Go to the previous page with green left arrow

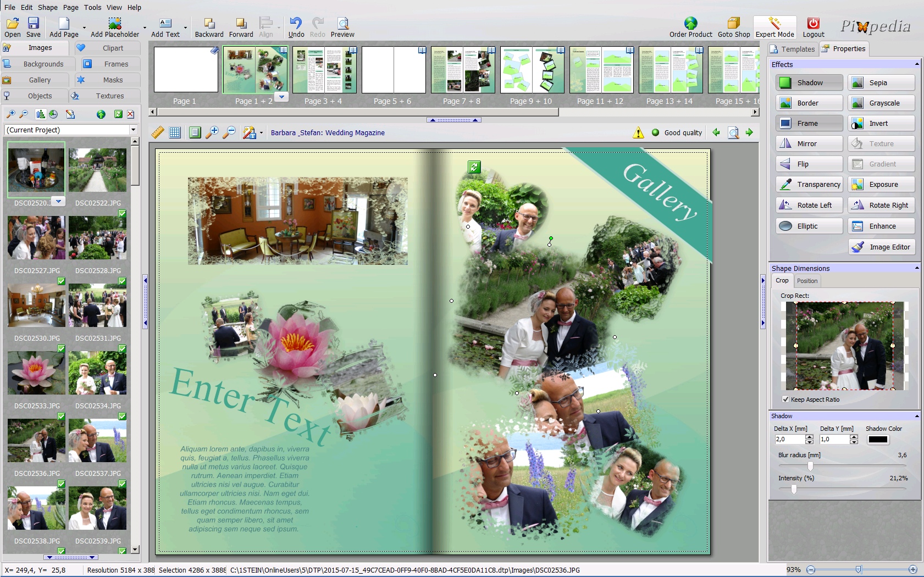click(x=716, y=132)
